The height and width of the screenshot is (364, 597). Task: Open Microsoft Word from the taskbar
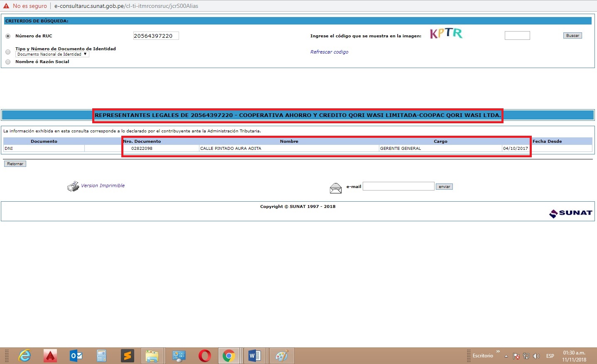click(x=255, y=356)
